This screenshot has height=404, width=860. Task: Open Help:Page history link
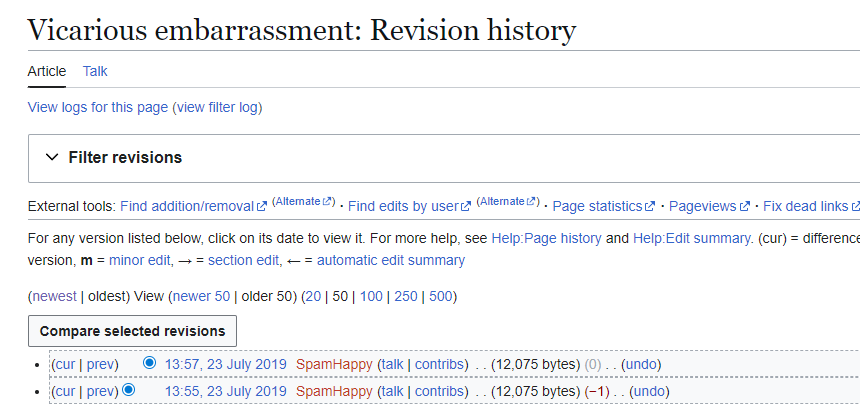click(546, 238)
